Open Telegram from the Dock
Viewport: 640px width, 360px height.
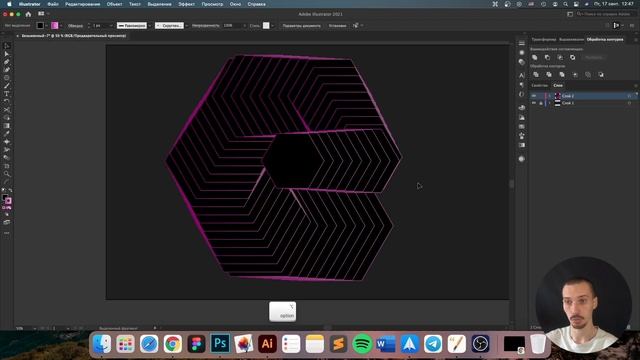[x=433, y=344]
